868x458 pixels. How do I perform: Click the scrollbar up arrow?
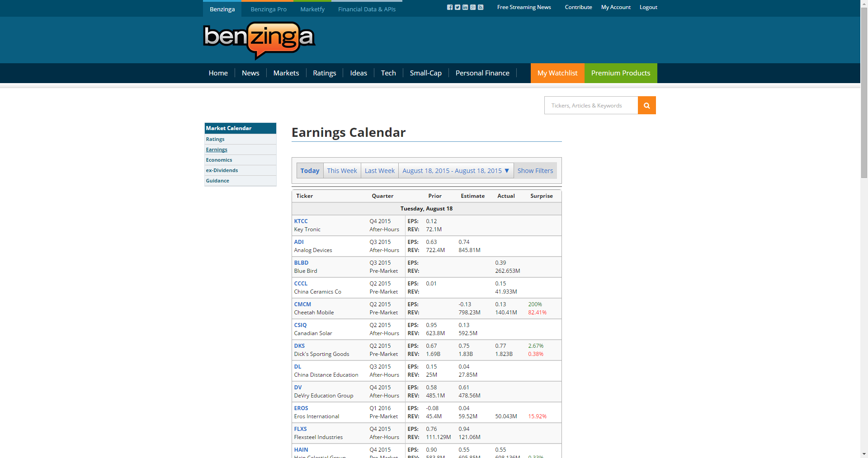(x=864, y=3)
